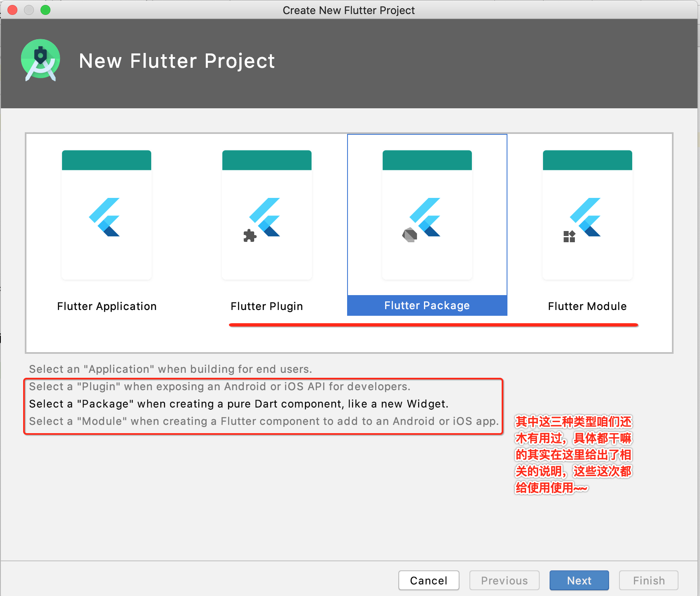Click the teal banner on the Plugin card
700x596 pixels.
[x=267, y=160]
